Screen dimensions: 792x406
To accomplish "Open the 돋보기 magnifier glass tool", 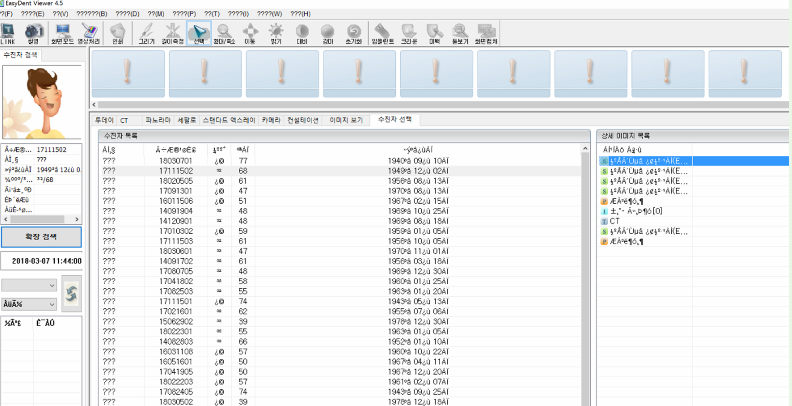I will [x=460, y=34].
